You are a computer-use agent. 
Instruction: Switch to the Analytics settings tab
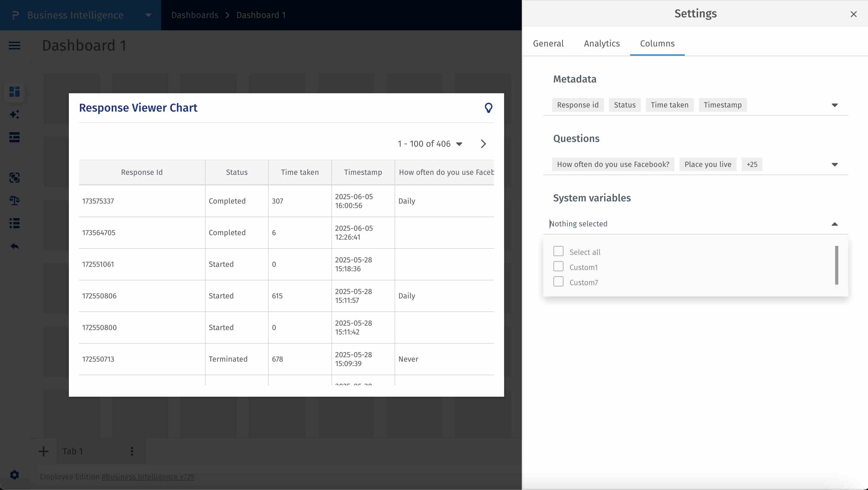pyautogui.click(x=602, y=44)
